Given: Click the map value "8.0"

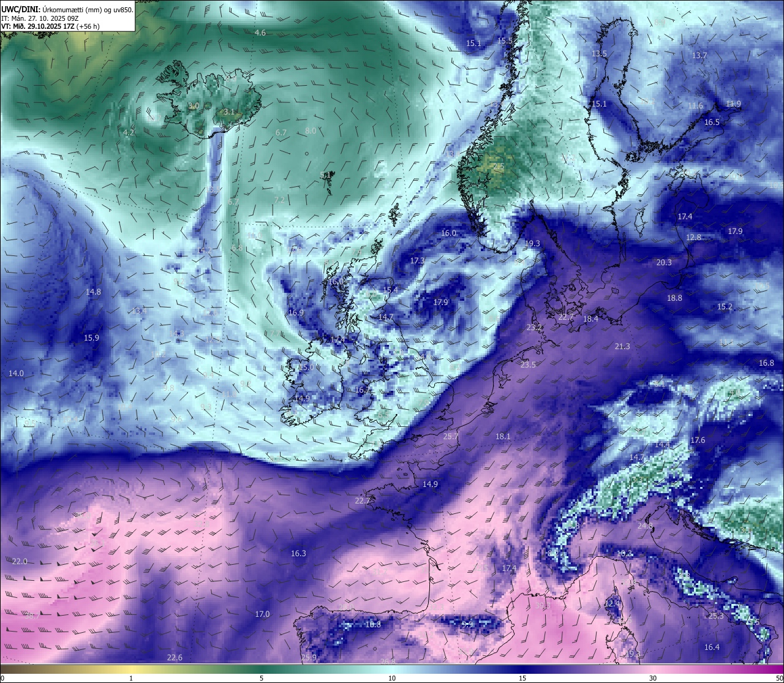Looking at the screenshot, I should (311, 131).
